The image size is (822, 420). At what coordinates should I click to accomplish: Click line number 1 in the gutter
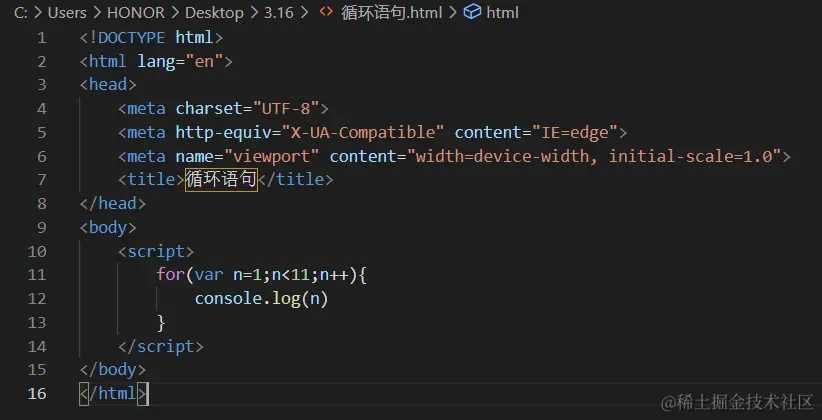pyautogui.click(x=41, y=38)
